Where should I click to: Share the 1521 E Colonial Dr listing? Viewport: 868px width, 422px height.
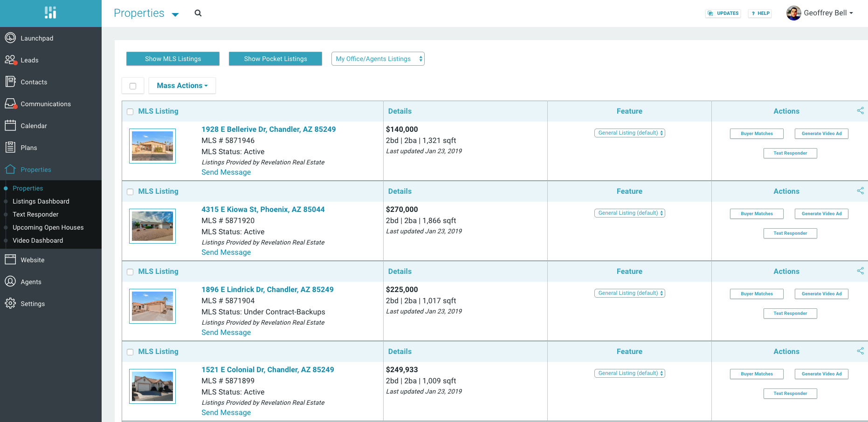click(x=860, y=351)
